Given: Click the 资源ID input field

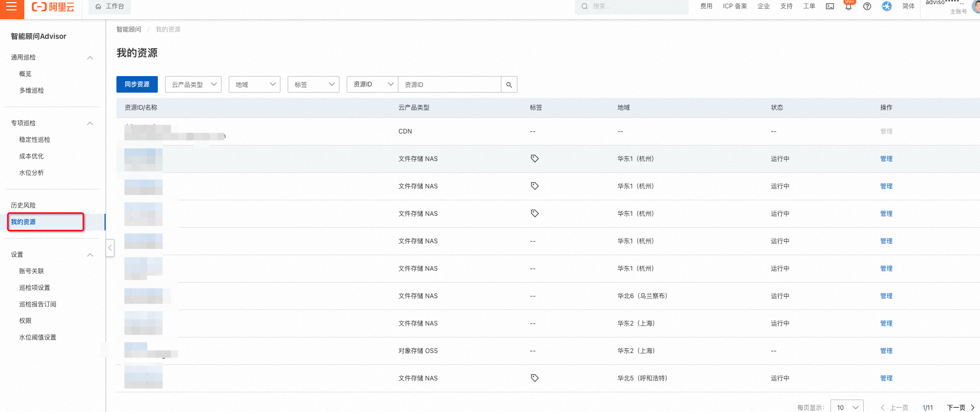Looking at the screenshot, I should (x=450, y=84).
